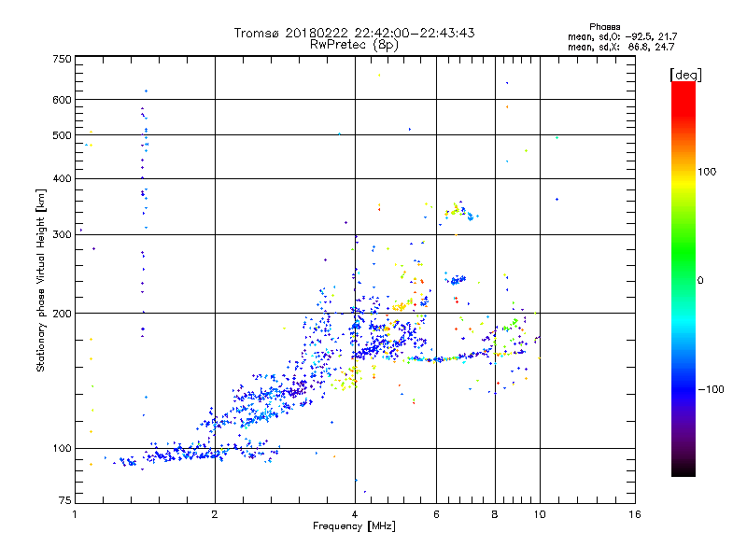Select the 'mean, sd,O: -92.5, 21.7' line
Screen dimensions: 747x560
click(x=622, y=36)
